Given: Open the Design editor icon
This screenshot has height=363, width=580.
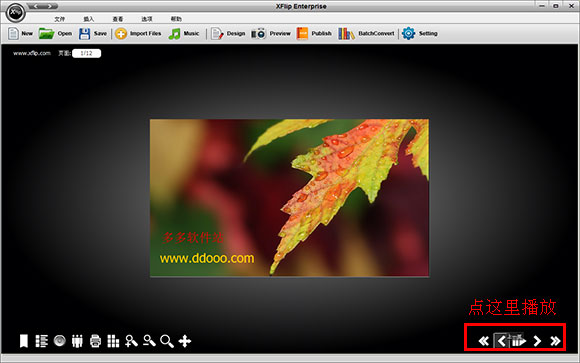Looking at the screenshot, I should click(x=217, y=34).
